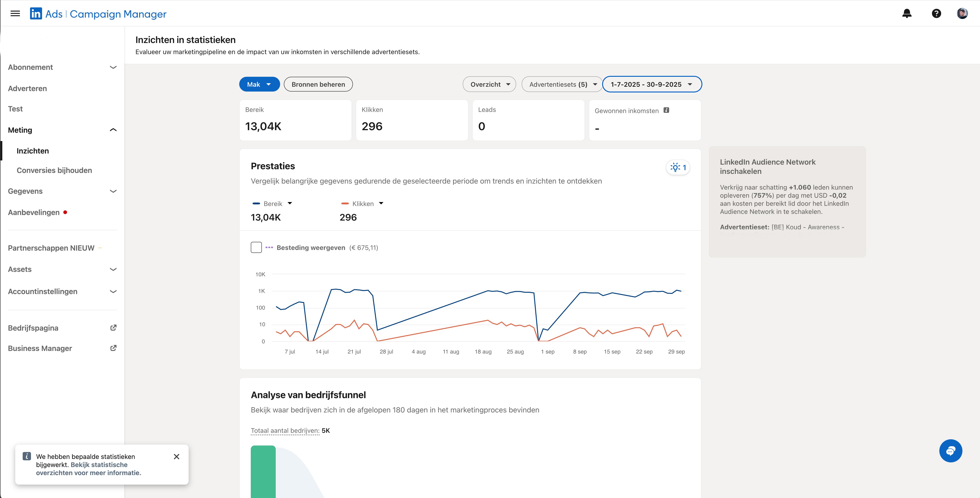Click the LinkedIn logo in the header
This screenshot has width=980, height=498.
point(36,13)
